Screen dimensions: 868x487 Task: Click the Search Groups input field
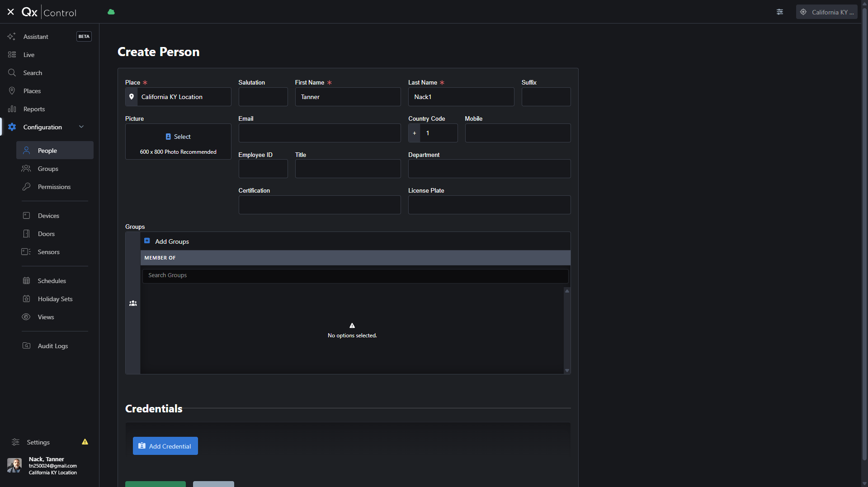click(355, 275)
